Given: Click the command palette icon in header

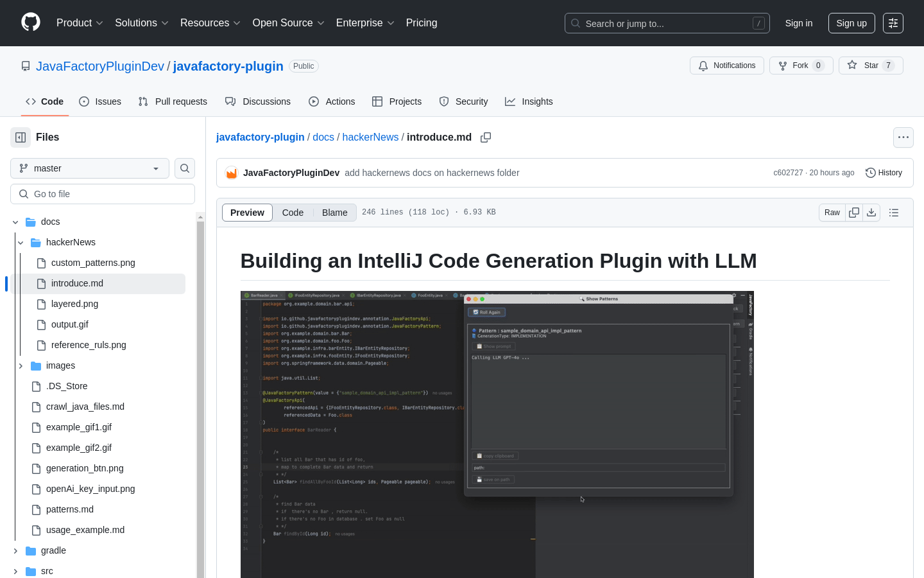Looking at the screenshot, I should [893, 23].
